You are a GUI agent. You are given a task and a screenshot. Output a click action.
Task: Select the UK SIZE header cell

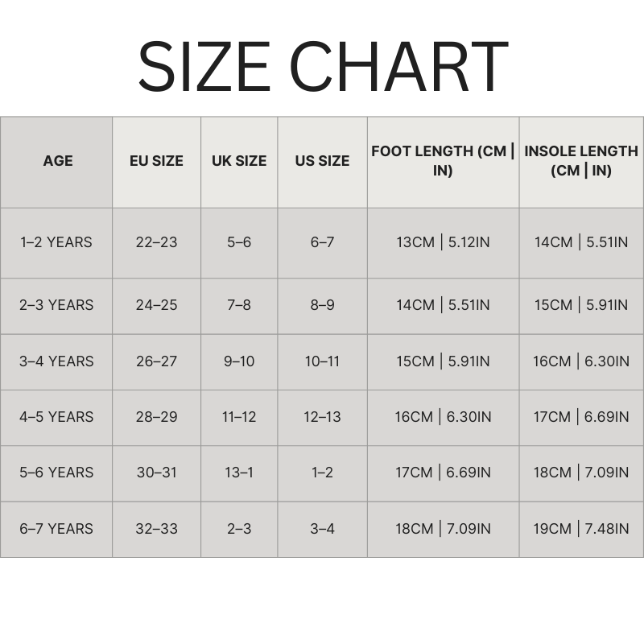coord(239,161)
